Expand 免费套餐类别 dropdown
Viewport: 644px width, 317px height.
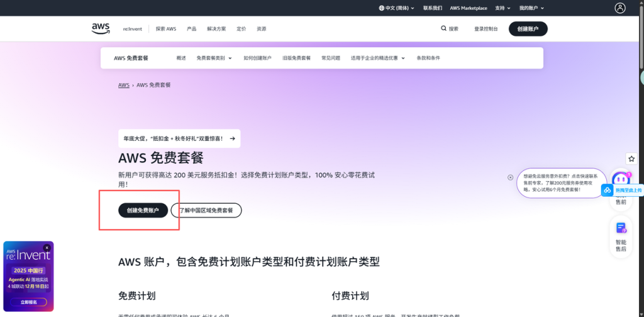(214, 58)
